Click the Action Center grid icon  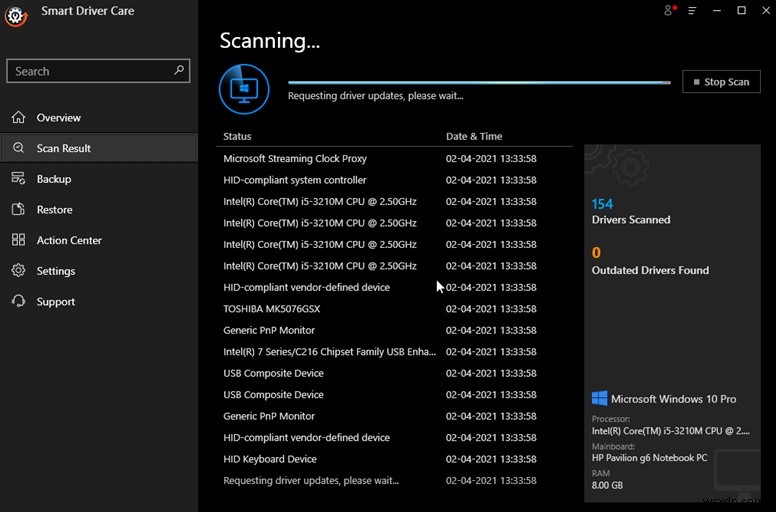pos(18,240)
